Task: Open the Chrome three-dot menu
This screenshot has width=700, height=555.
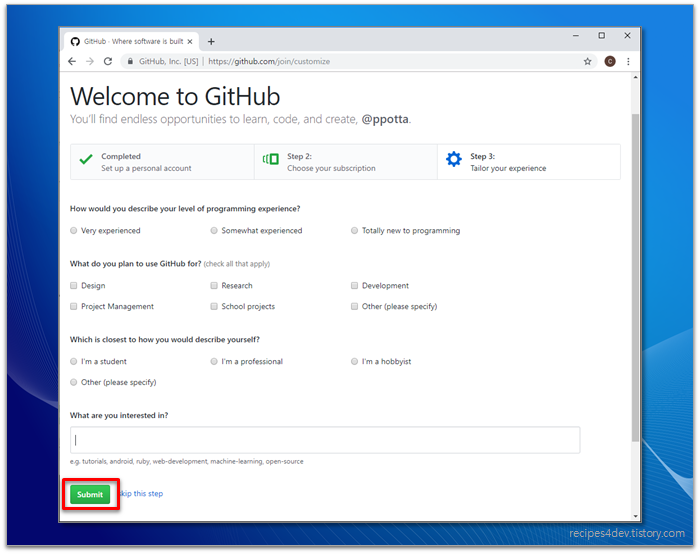Action: (628, 62)
